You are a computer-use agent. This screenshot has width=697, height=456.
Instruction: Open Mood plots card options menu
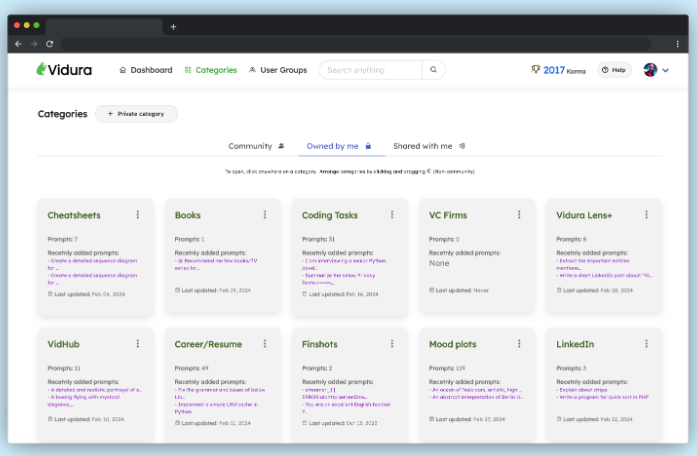tap(519, 344)
